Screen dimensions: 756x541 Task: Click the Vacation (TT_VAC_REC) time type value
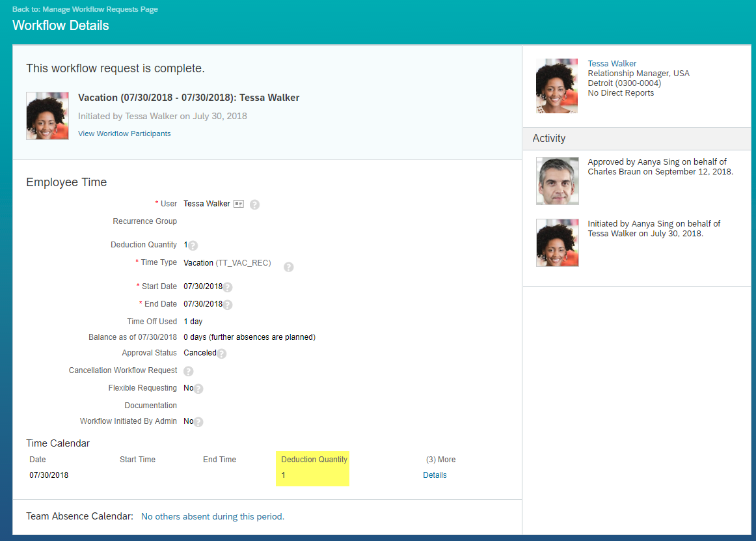[227, 263]
